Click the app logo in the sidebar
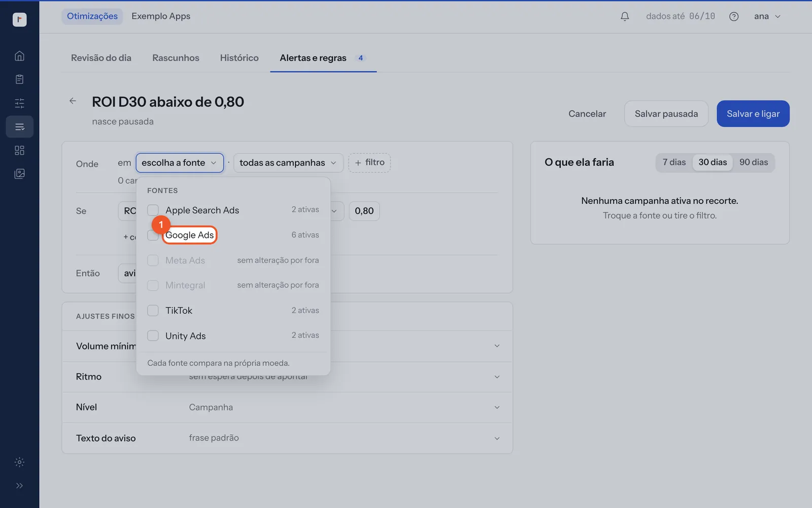Viewport: 812px width, 508px height. coord(19,19)
